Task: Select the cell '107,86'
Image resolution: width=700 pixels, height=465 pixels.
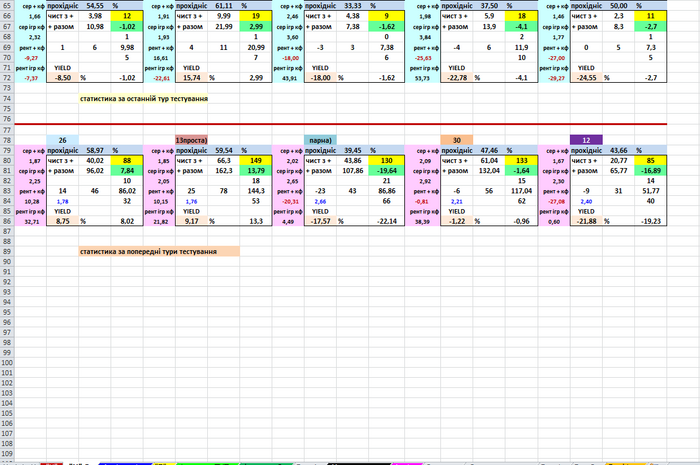Action: pos(353,171)
